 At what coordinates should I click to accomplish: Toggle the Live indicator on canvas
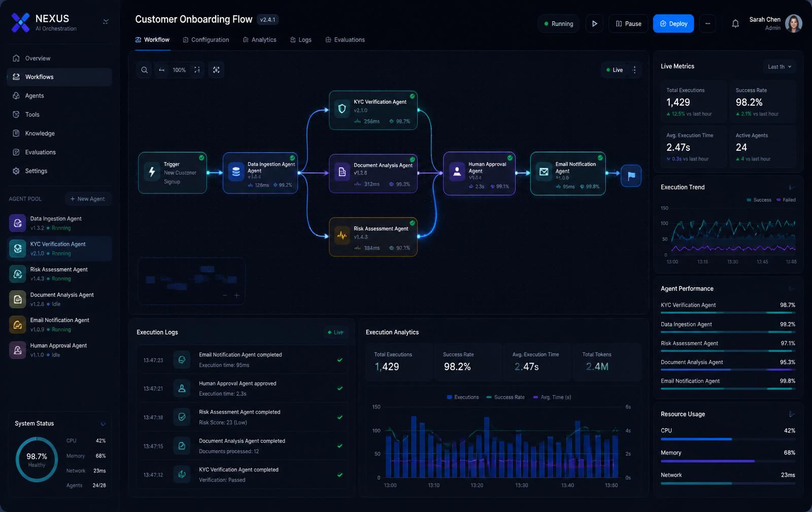614,70
